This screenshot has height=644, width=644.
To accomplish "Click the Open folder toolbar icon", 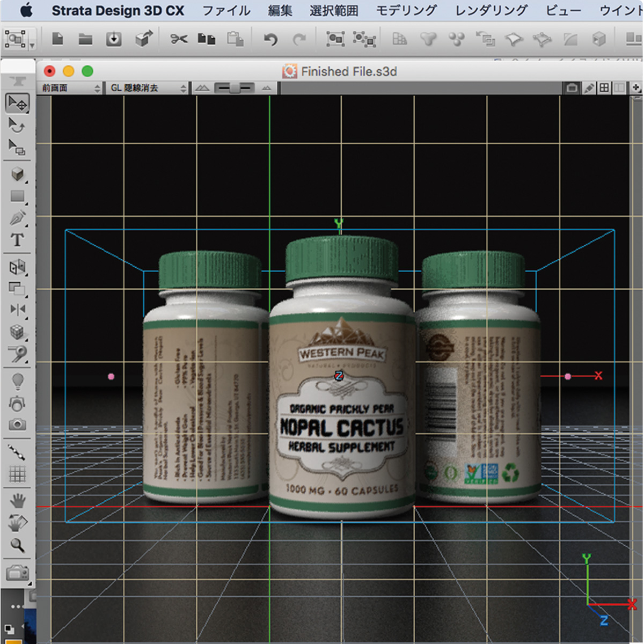I will (x=85, y=39).
